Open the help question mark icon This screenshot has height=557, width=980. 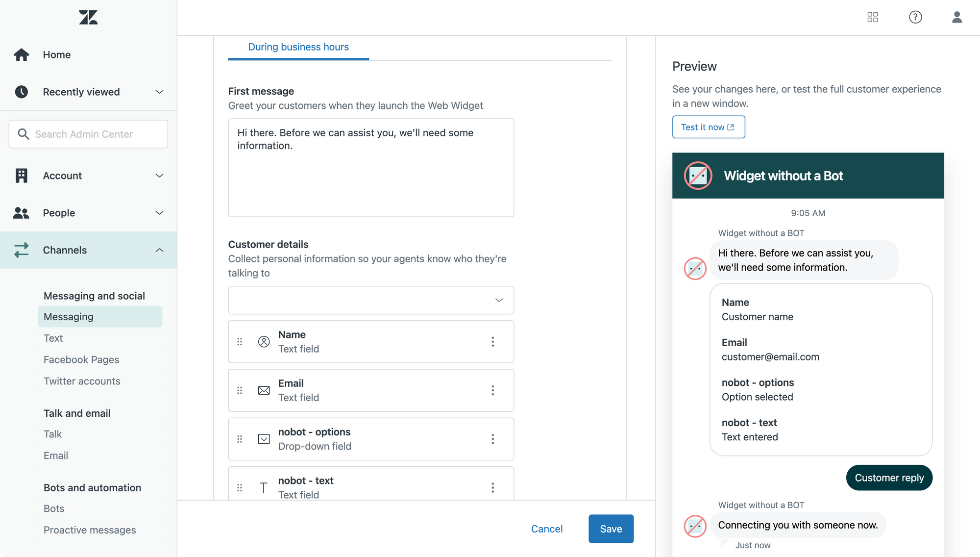pyautogui.click(x=915, y=18)
